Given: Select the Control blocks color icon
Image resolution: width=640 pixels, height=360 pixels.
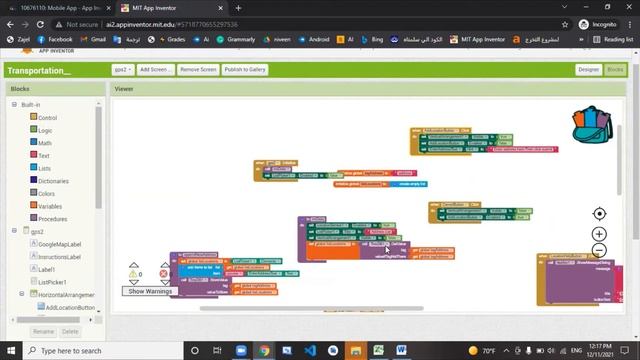Looking at the screenshot, I should [x=33, y=117].
